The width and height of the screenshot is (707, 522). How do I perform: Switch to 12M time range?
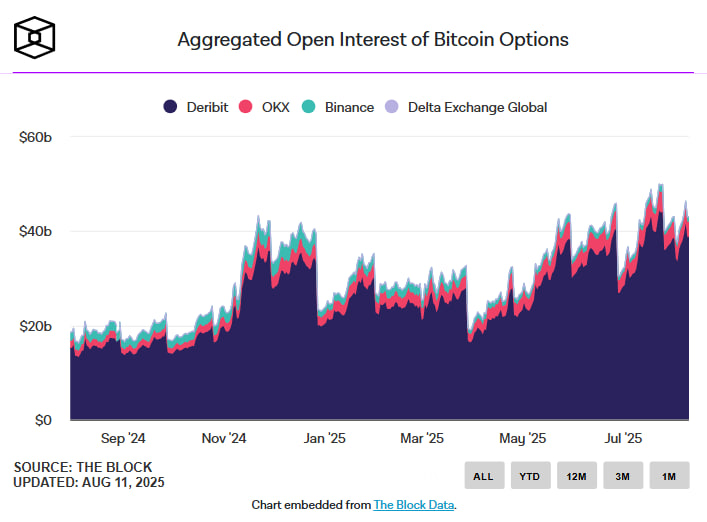576,476
